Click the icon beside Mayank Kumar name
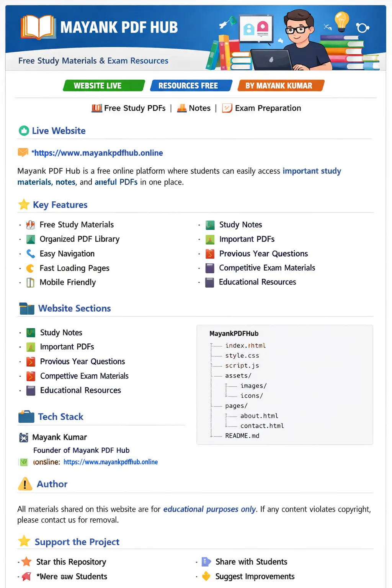The image size is (392, 588). pyautogui.click(x=24, y=437)
